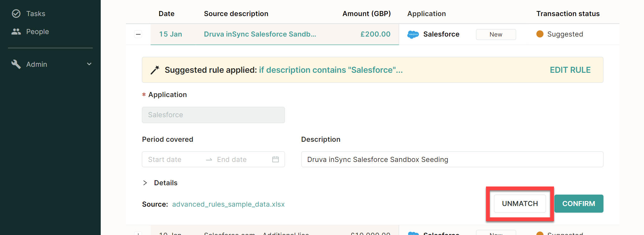
Task: Click the New tag beside Salesforce
Action: [496, 34]
